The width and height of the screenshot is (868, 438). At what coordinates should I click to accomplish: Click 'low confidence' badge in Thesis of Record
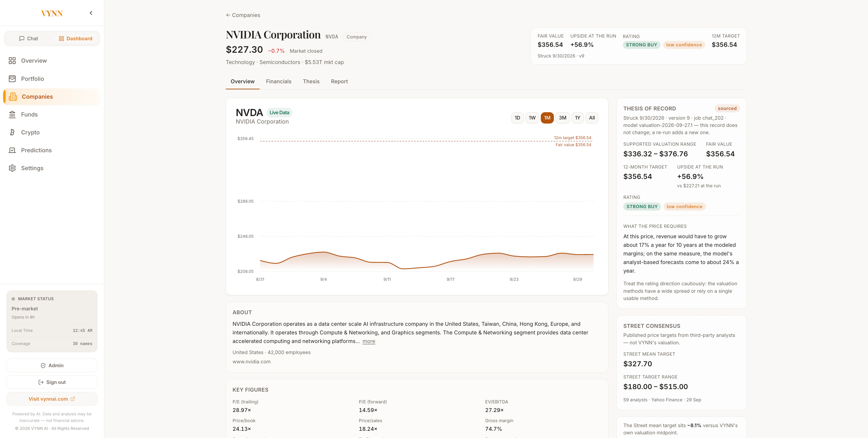coord(684,207)
